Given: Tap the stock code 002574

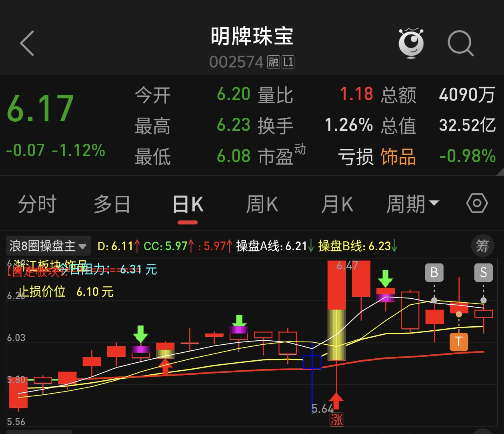Looking at the screenshot, I should [x=236, y=62].
